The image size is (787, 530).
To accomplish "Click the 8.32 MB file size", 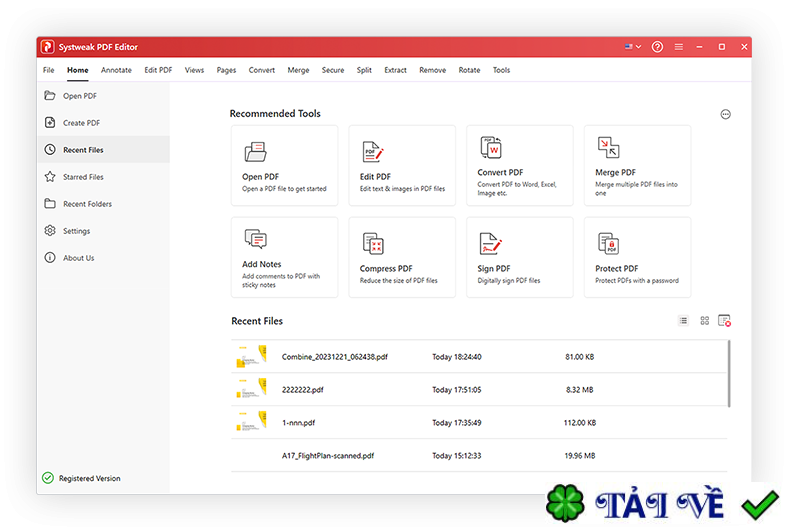I will (x=580, y=389).
